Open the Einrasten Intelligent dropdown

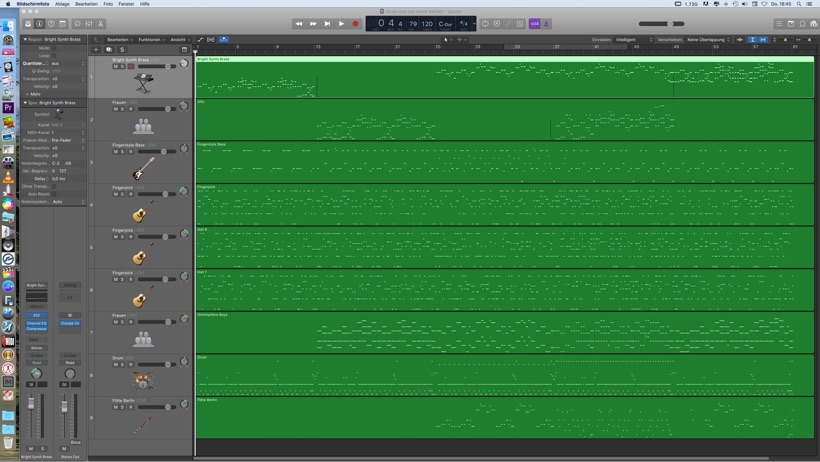tap(634, 39)
